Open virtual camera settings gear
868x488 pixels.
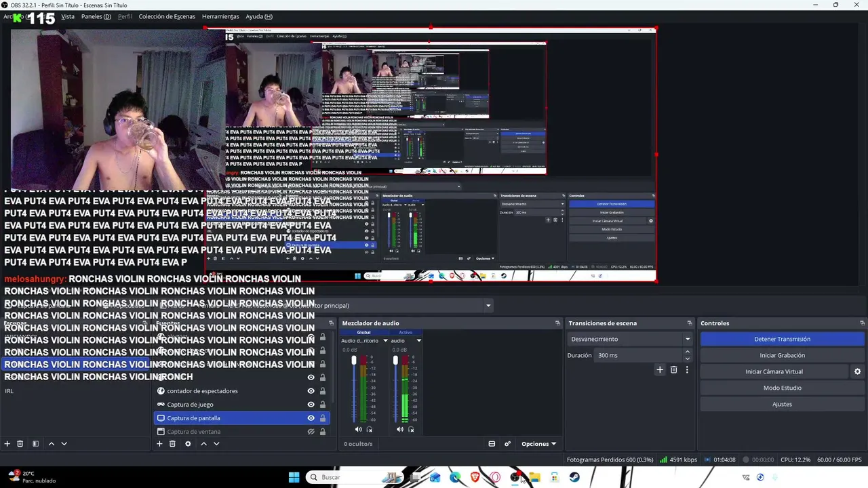(x=857, y=371)
